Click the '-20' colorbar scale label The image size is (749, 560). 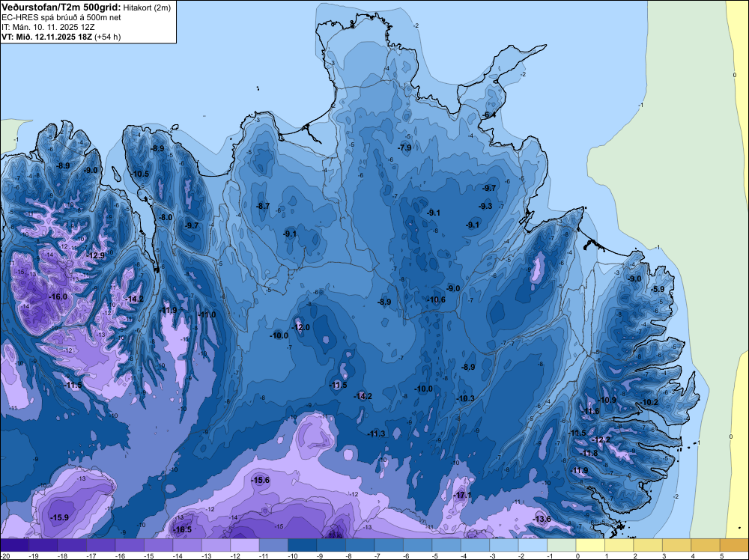point(4,556)
